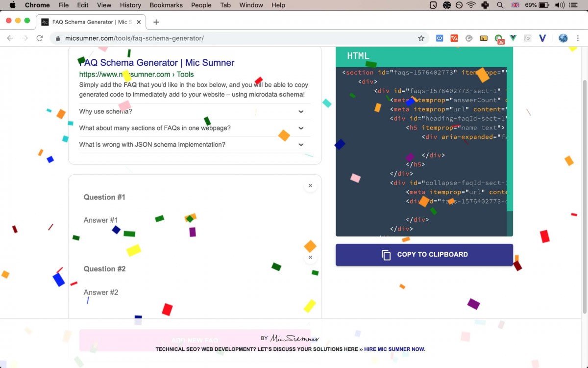This screenshot has height=368, width=588.
Task: Open the FAQ Schema Generator preview title link
Action: click(157, 62)
